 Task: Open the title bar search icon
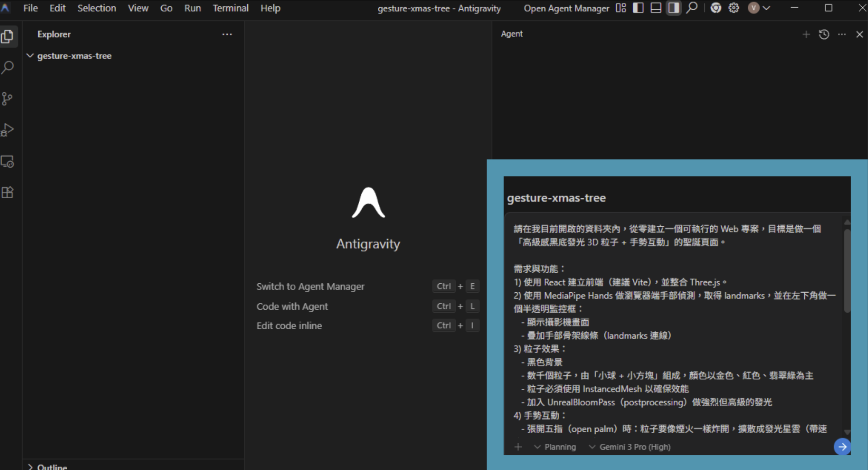(692, 8)
